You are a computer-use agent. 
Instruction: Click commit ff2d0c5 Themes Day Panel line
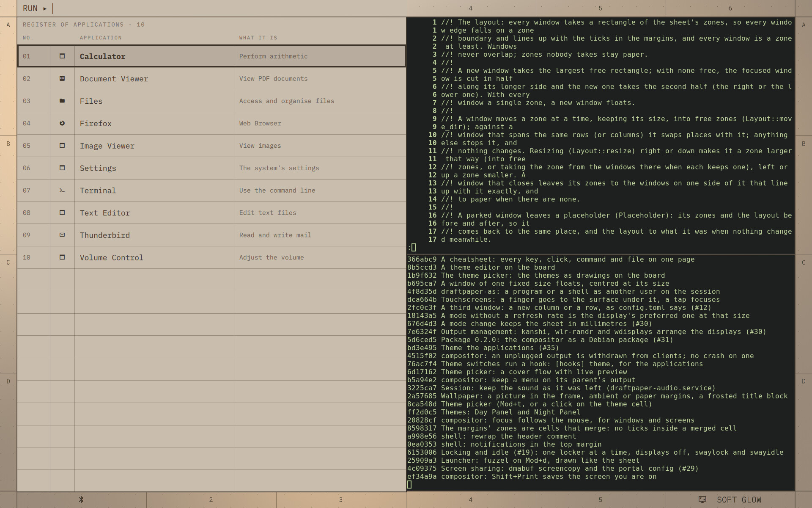pyautogui.click(x=494, y=412)
